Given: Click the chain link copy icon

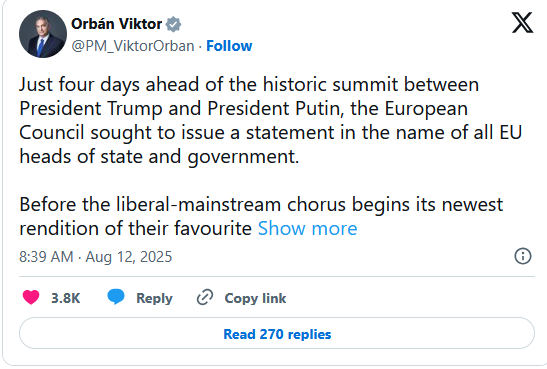Looking at the screenshot, I should (x=205, y=298).
